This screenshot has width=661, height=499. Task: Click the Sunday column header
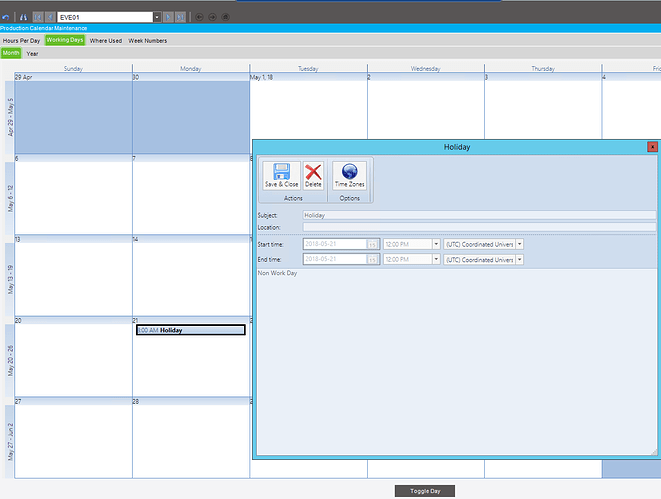point(73,68)
